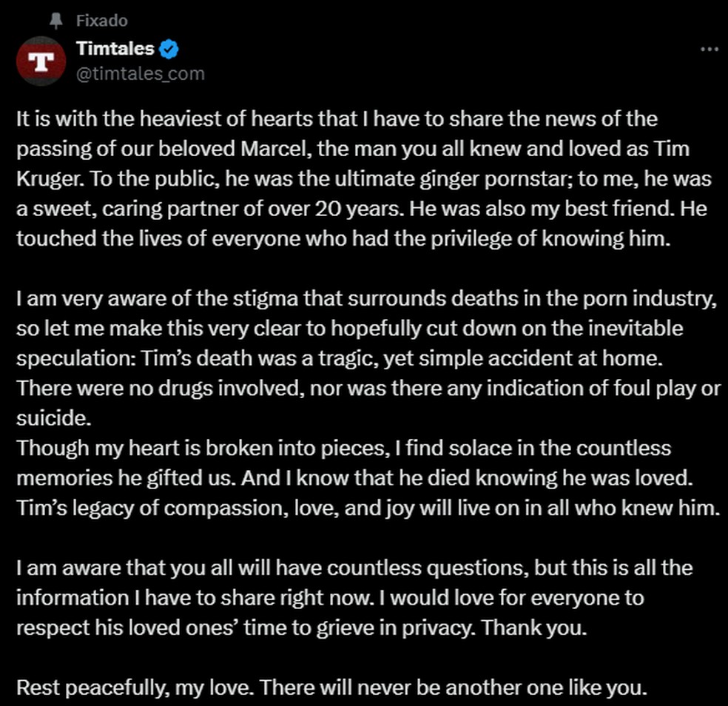Click the line starting "It is with the heaviest"
Image resolution: width=728 pixels, height=706 pixels.
[x=337, y=119]
